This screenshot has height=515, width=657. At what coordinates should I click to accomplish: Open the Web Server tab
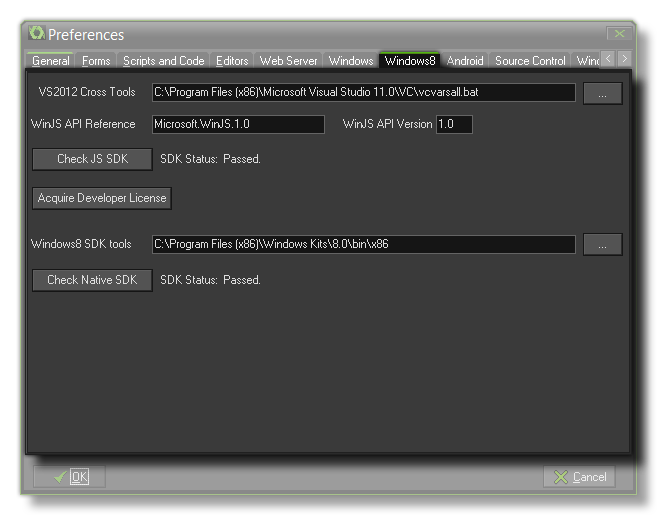(x=288, y=61)
